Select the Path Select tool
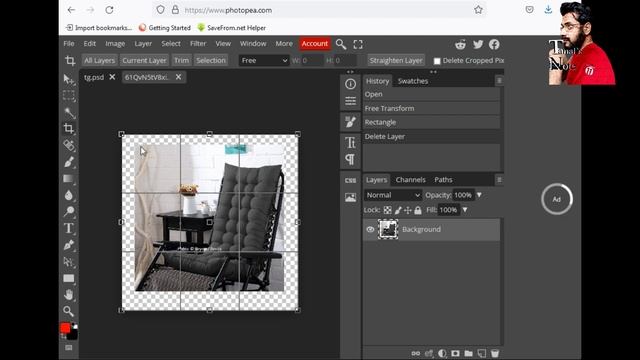Viewport: 640px width, 360px height. coord(69,262)
